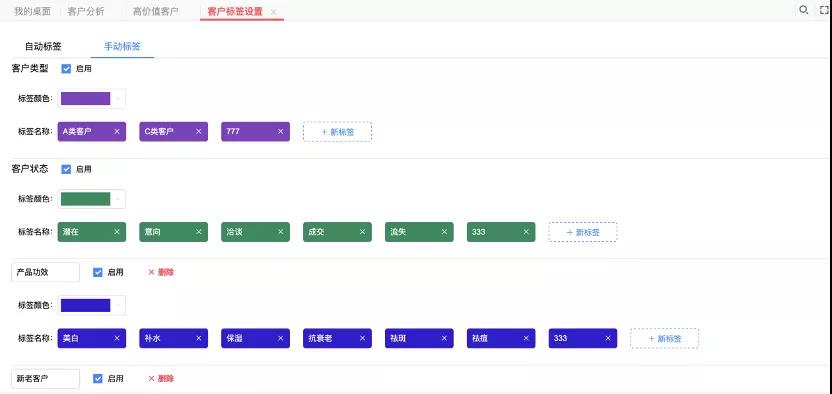This screenshot has width=832, height=394.
Task: Remove the 洽谈 tag with its x
Action: (281, 232)
